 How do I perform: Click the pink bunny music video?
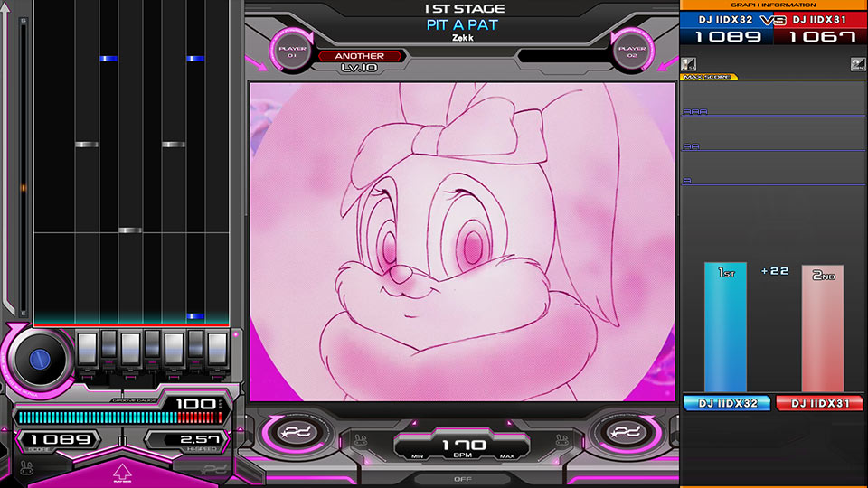click(462, 242)
